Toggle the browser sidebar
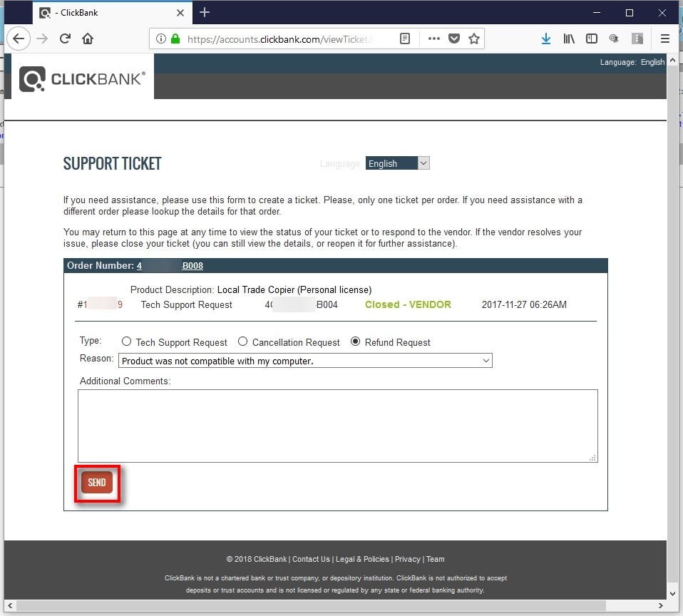Screen dimensions: 683x616 tap(592, 38)
